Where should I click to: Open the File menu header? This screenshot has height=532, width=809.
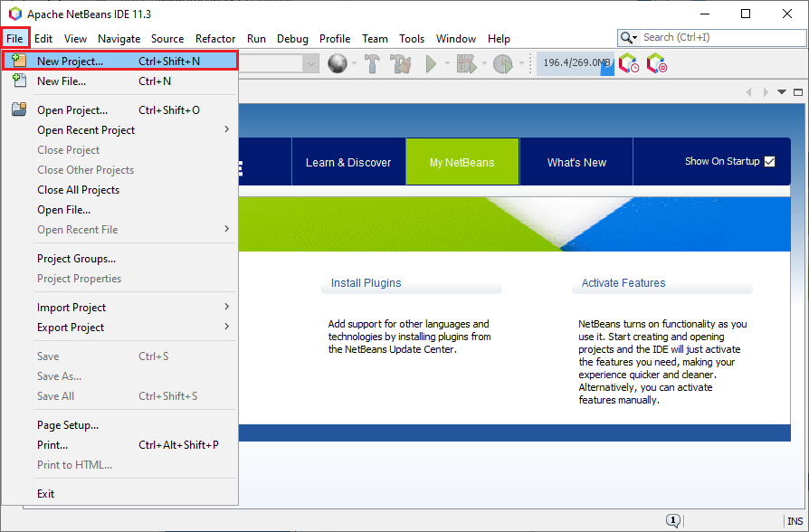click(x=14, y=39)
